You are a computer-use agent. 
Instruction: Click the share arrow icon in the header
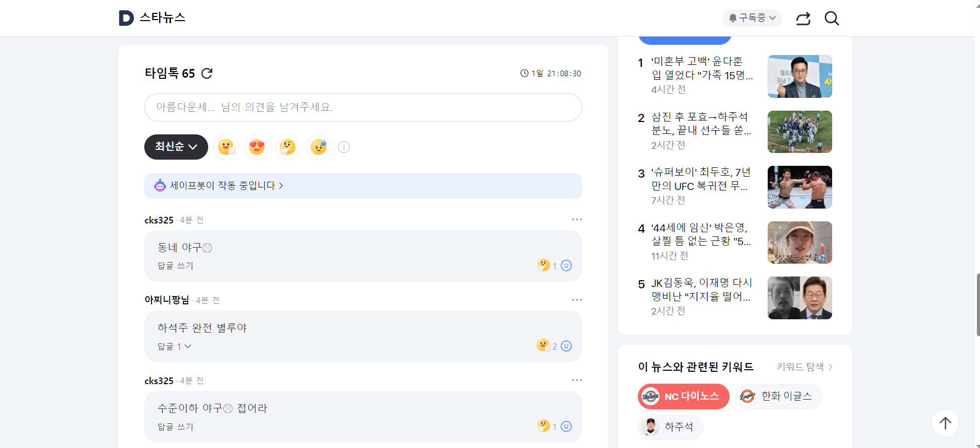[802, 18]
